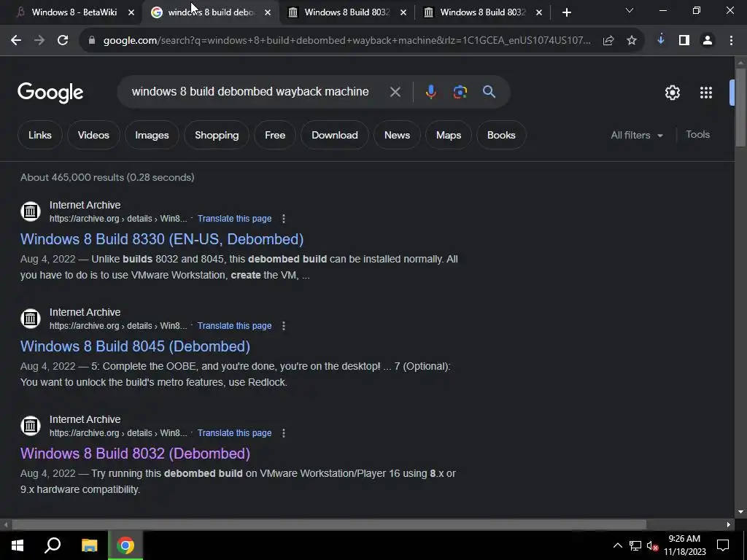
Task: Open search Tools options
Action: (697, 135)
